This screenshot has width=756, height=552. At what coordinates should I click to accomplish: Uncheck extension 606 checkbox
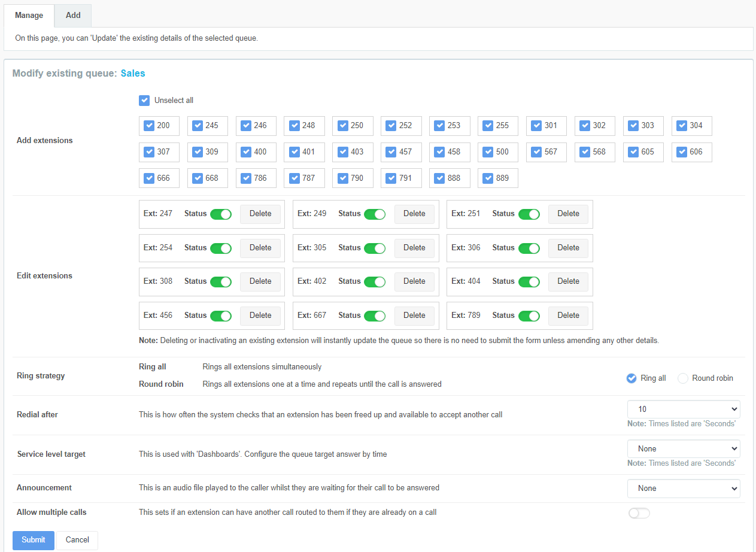682,152
